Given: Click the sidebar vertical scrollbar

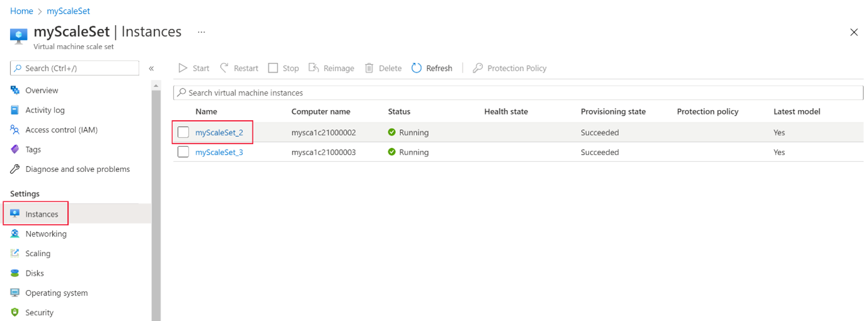Looking at the screenshot, I should tap(156, 205).
